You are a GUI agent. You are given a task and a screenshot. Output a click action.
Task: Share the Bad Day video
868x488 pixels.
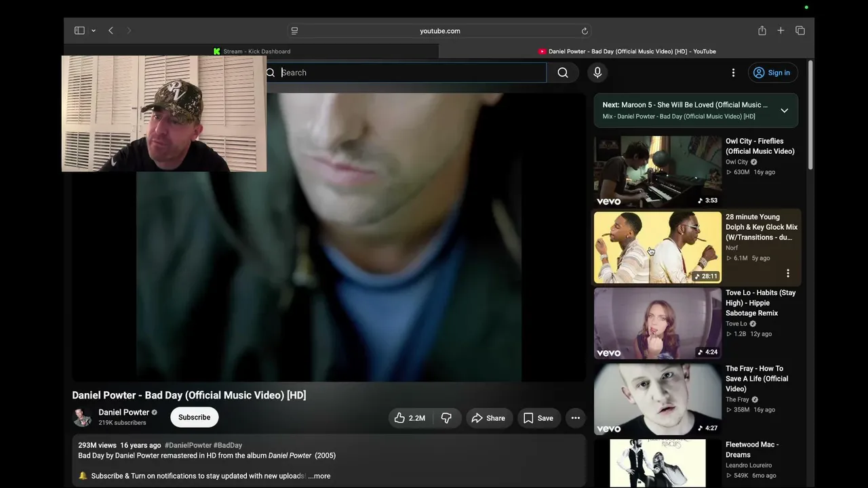coord(489,418)
